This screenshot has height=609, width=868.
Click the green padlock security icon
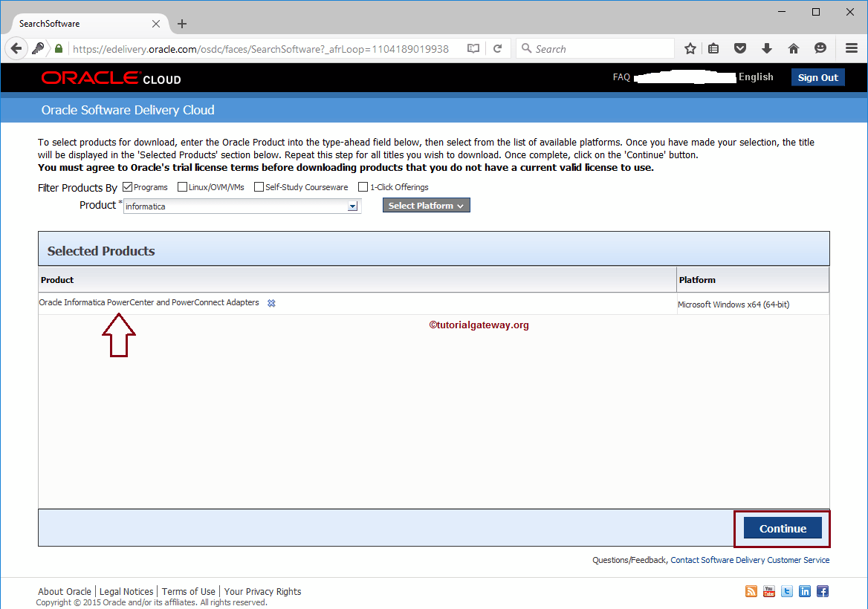pos(59,49)
